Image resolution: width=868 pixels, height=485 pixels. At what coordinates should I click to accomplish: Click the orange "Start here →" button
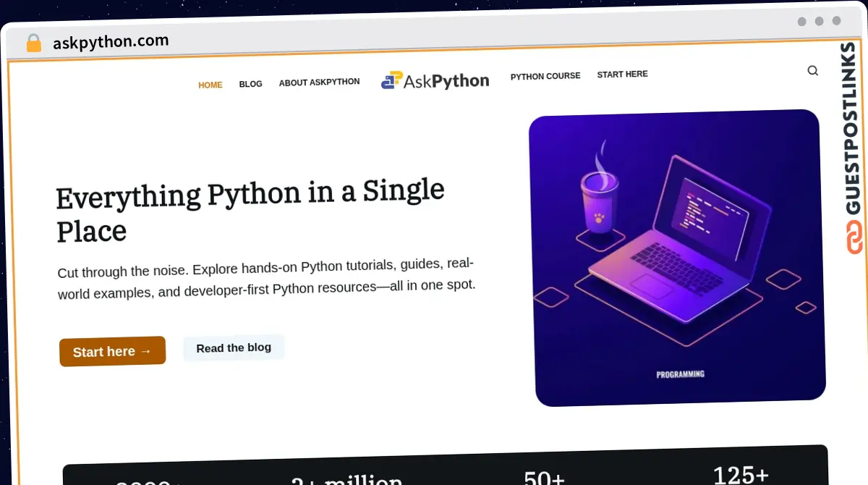pos(112,351)
